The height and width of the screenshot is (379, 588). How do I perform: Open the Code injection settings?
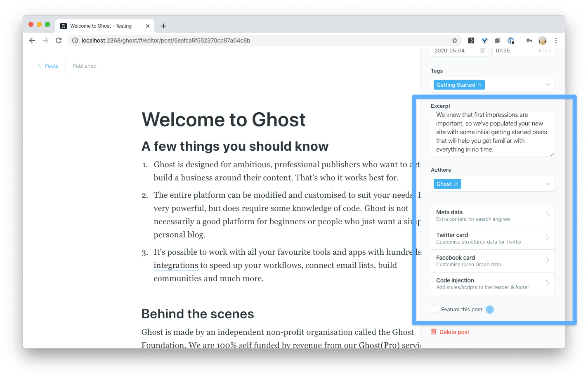[492, 284]
